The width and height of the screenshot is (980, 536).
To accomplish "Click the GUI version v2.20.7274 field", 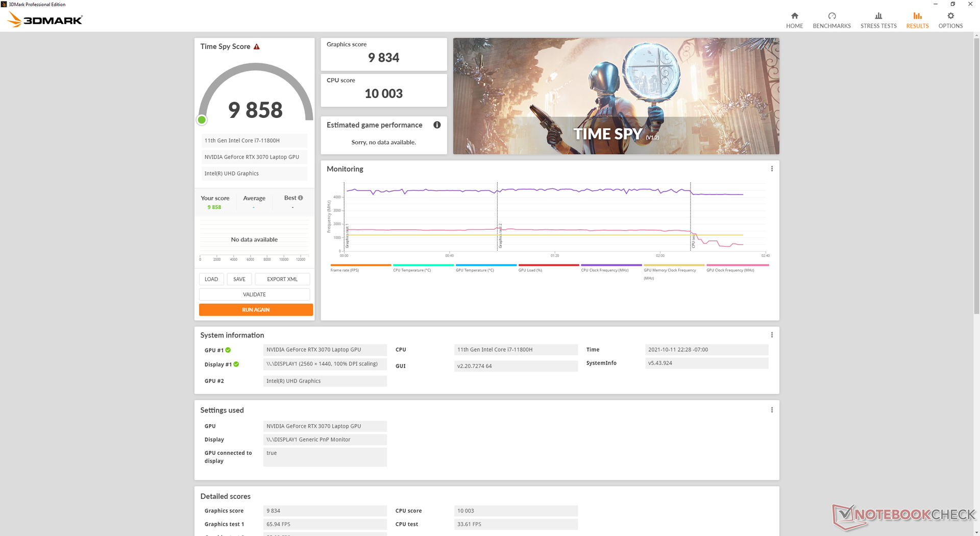I will [516, 366].
